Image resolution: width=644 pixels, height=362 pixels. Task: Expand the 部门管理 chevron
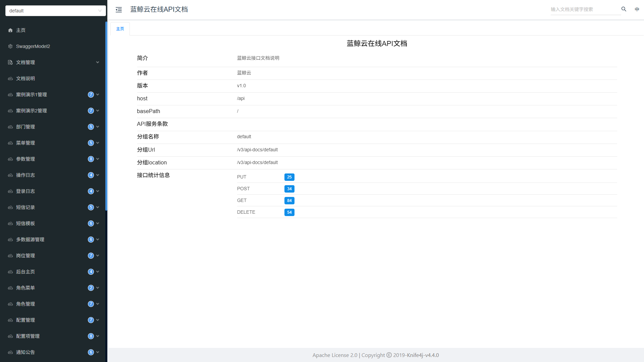pos(98,126)
